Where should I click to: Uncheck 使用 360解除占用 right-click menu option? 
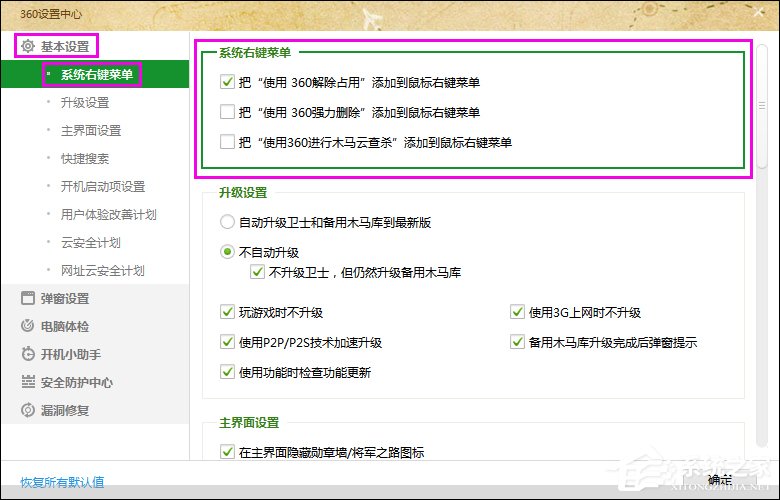[228, 83]
